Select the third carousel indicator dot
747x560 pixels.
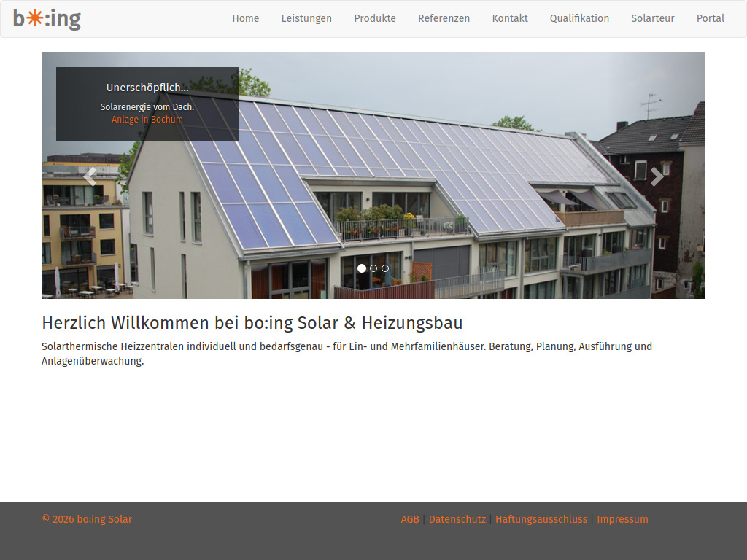[x=385, y=268]
